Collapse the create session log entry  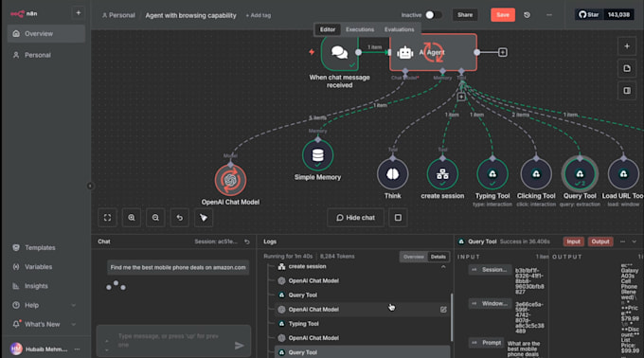pos(443,267)
